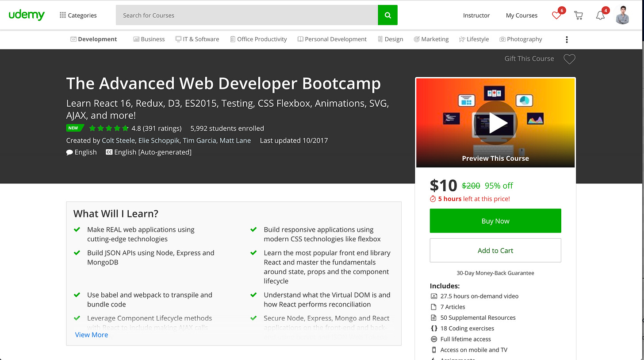Click Last updated 10/2017 text
The image size is (644, 360).
tap(294, 140)
